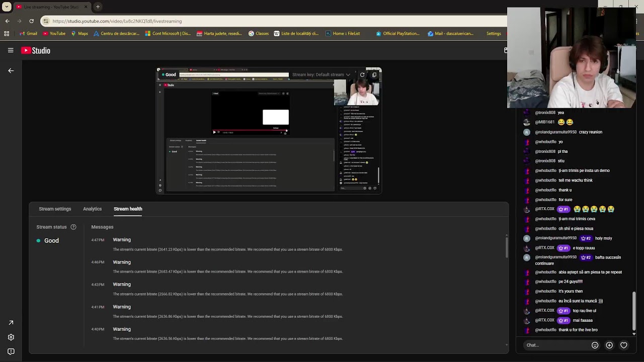This screenshot has width=644, height=362.
Task: Open the tab search dropdown
Action: coord(7,7)
